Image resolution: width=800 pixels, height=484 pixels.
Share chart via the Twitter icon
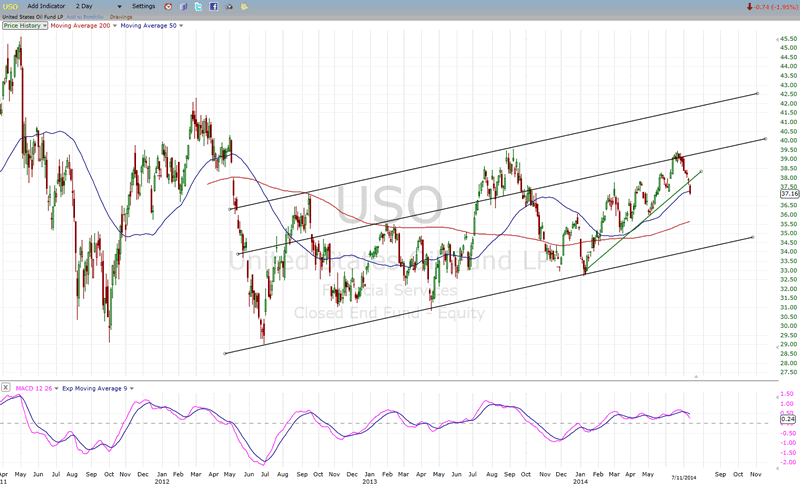tap(198, 7)
